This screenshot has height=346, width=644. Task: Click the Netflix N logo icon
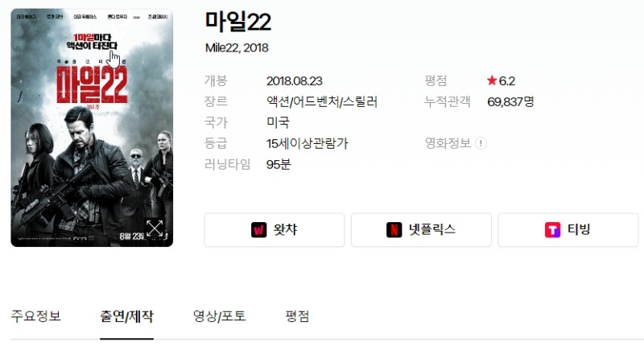point(394,230)
